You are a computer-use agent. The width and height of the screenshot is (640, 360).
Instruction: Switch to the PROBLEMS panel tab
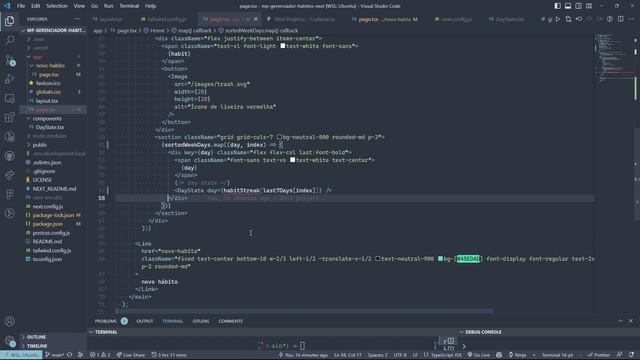105,321
